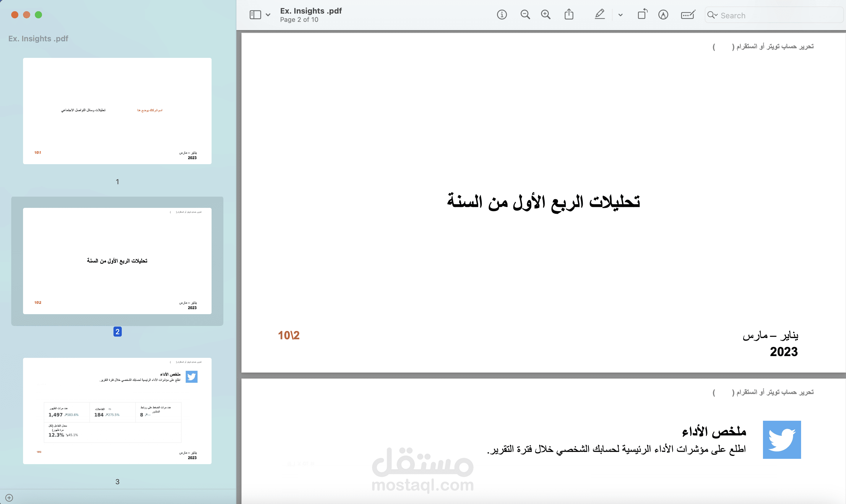
Task: Click the Inspector info icon
Action: pos(502,14)
